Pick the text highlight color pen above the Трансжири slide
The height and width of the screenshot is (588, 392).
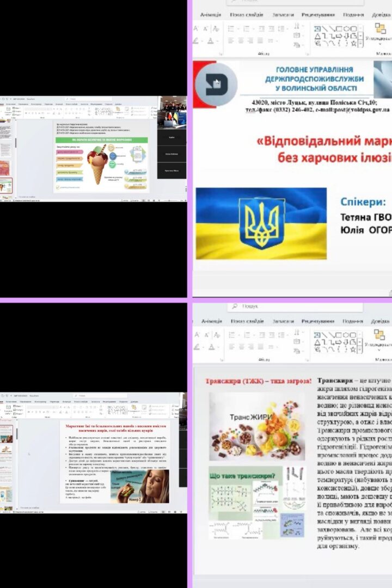[x=196, y=347]
